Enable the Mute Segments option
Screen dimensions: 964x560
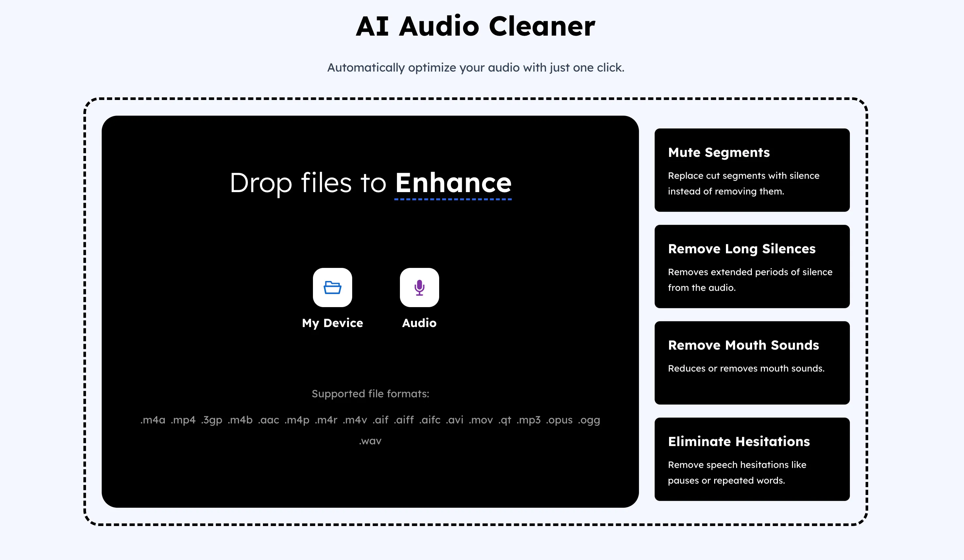[752, 170]
